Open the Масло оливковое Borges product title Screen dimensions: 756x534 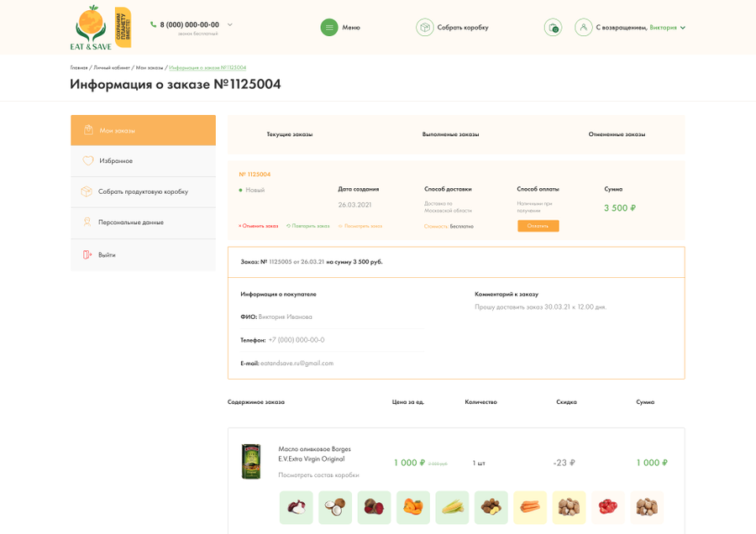314,454
